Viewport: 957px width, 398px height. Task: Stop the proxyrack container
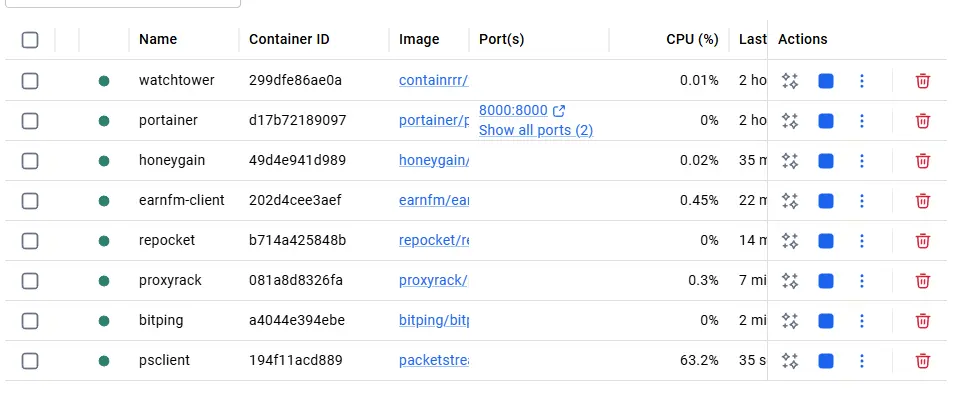[826, 281]
